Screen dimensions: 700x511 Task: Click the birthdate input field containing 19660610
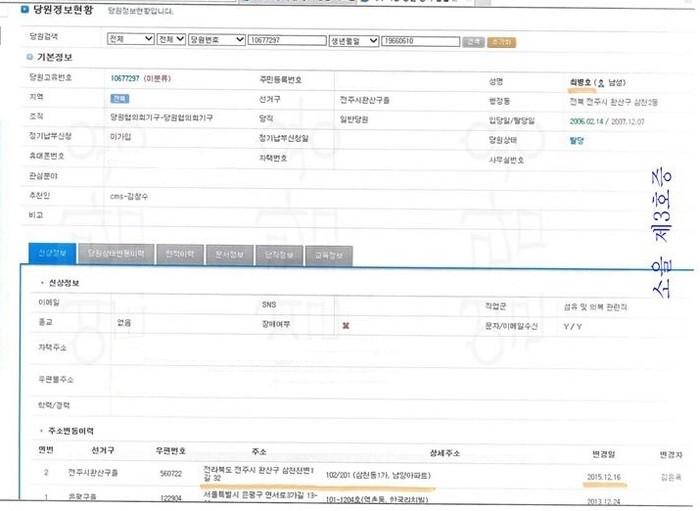[418, 42]
